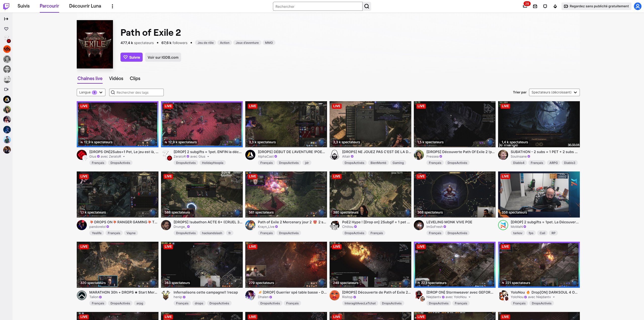This screenshot has width=644, height=320.
Task: Open whispers message icon
Action: (x=535, y=6)
